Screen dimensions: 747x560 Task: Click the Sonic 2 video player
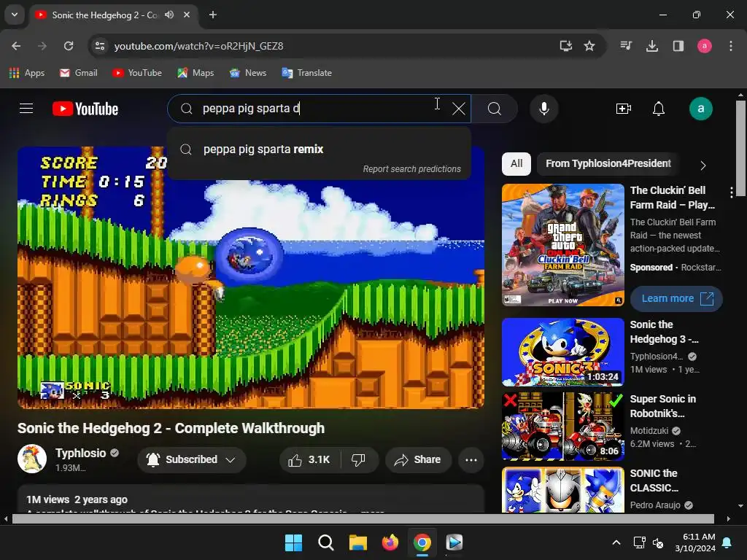point(251,278)
